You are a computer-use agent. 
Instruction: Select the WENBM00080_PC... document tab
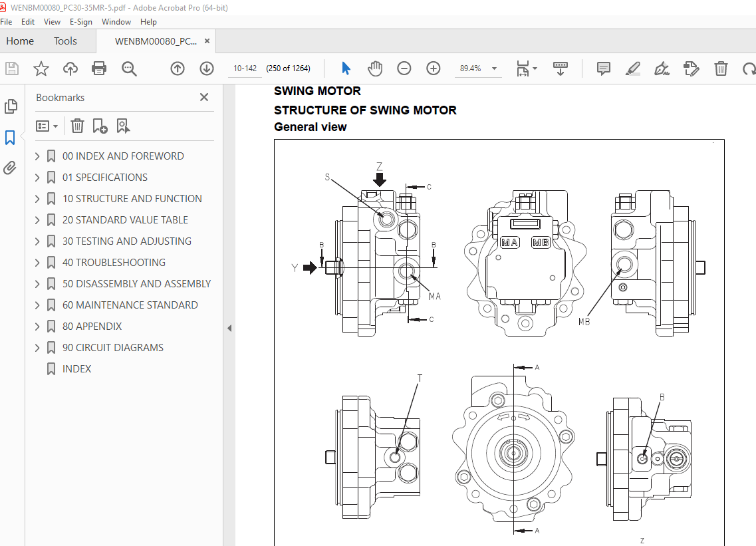click(x=155, y=41)
